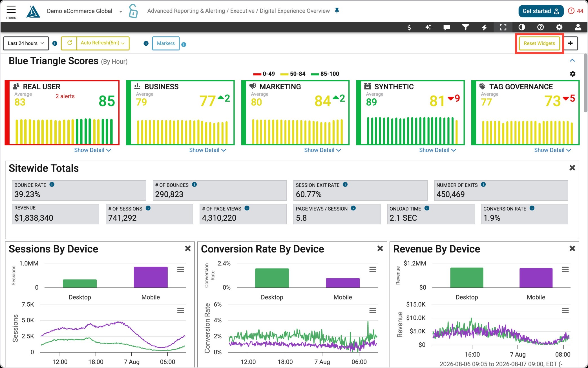
Task: Expand the Auto Refresh(5m) dropdown
Action: 103,43
